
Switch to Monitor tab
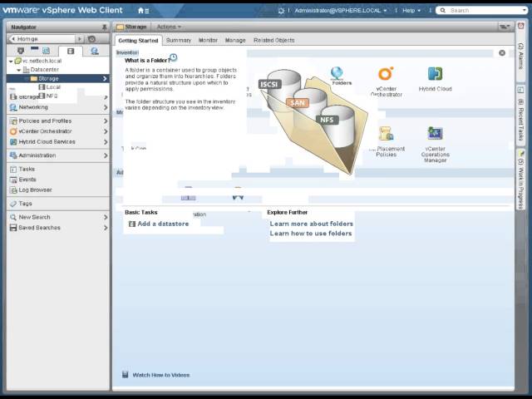208,41
